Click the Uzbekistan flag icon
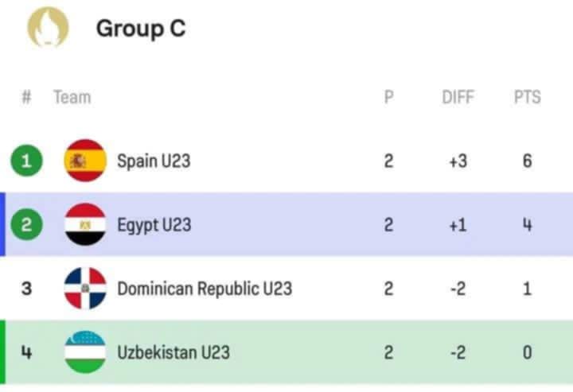 [85, 351]
